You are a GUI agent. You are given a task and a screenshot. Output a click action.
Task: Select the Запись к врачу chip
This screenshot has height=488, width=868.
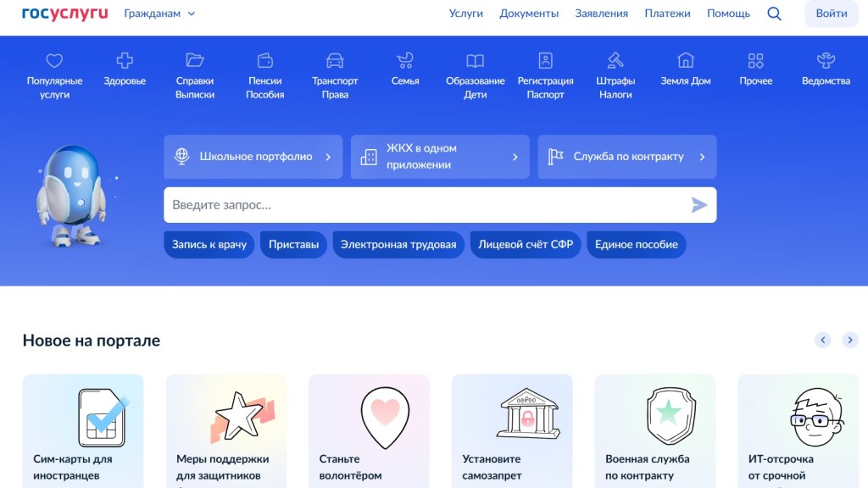point(209,245)
